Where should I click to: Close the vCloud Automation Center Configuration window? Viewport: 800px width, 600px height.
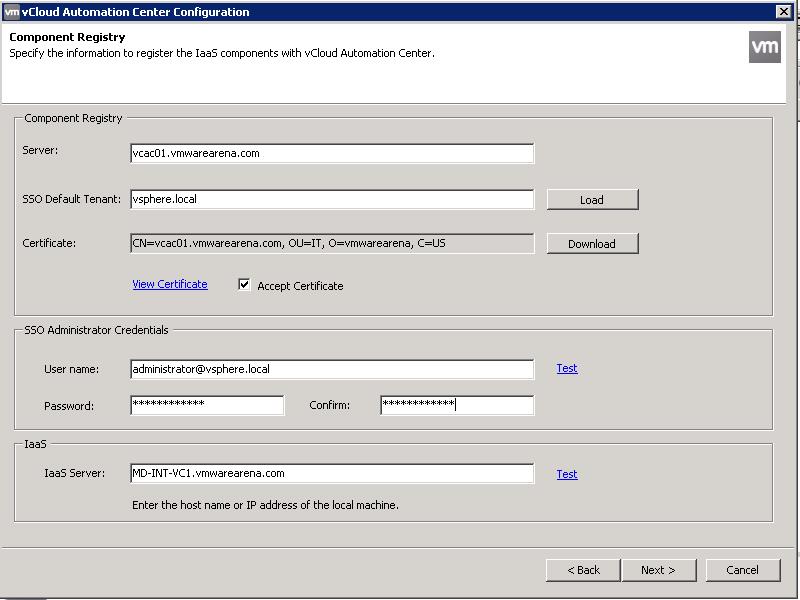click(x=783, y=11)
